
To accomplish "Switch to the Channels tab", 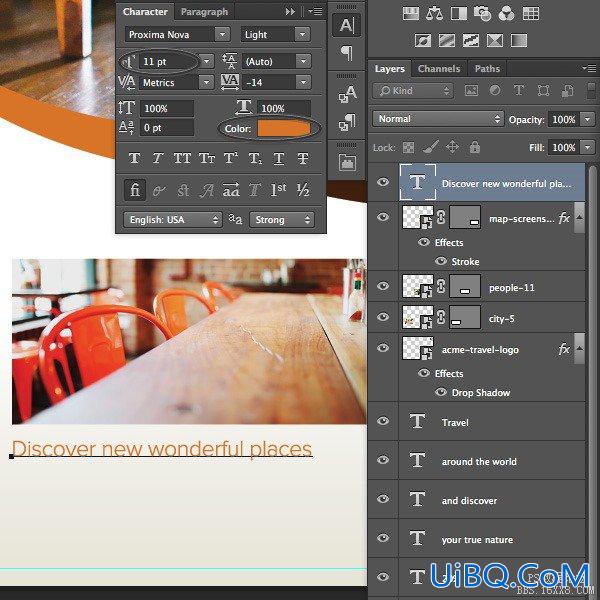I will pos(439,69).
